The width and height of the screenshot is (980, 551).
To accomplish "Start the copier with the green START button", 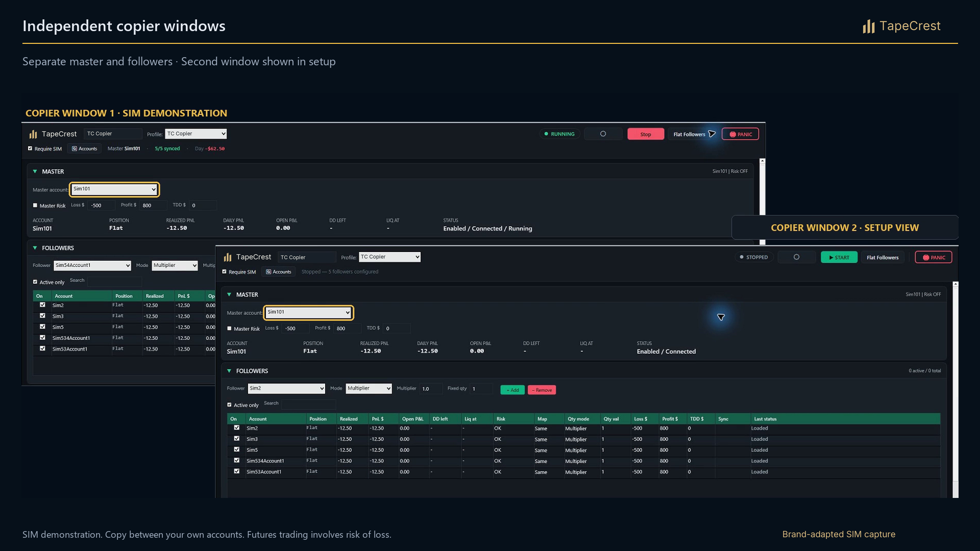I will point(839,258).
